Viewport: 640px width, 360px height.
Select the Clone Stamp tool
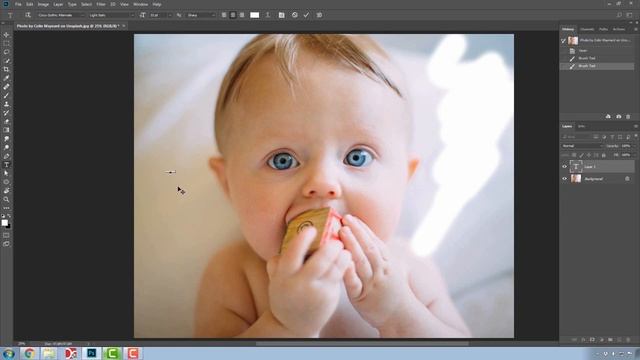coord(6,104)
